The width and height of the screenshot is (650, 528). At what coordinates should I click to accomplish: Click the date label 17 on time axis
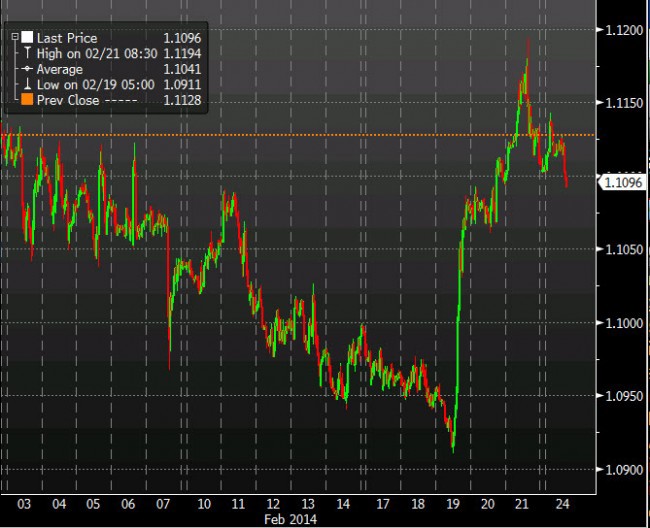click(x=383, y=504)
